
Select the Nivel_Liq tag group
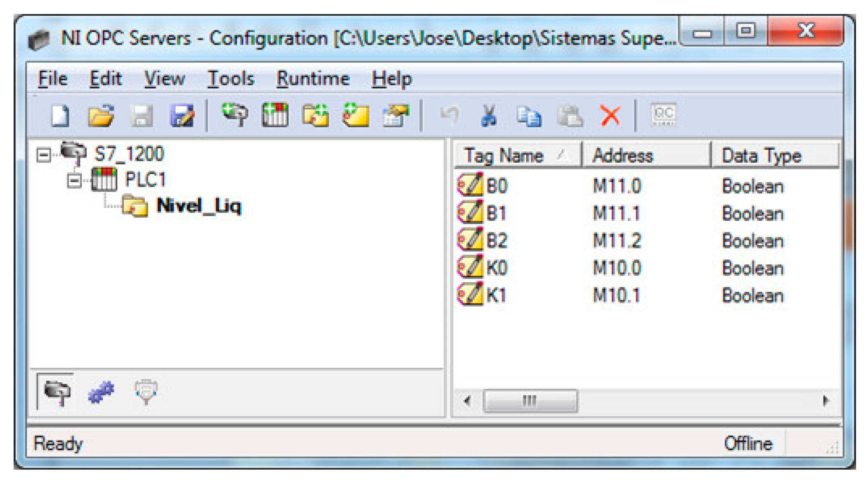pos(199,206)
